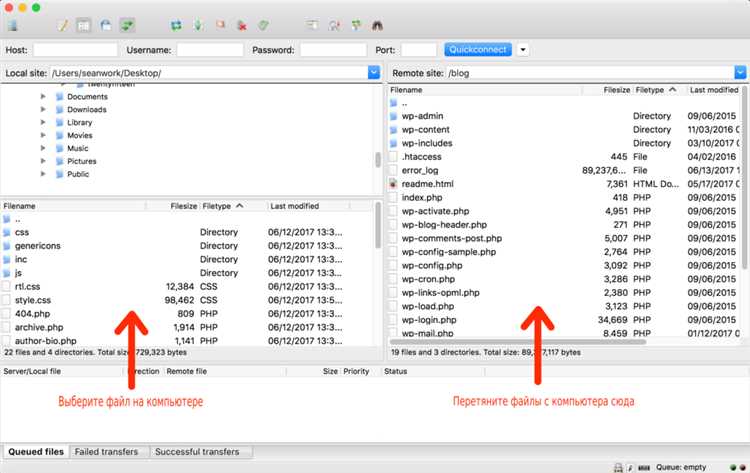Open the Quickconnect history dropdown arrow
The image size is (750, 473).
click(523, 50)
